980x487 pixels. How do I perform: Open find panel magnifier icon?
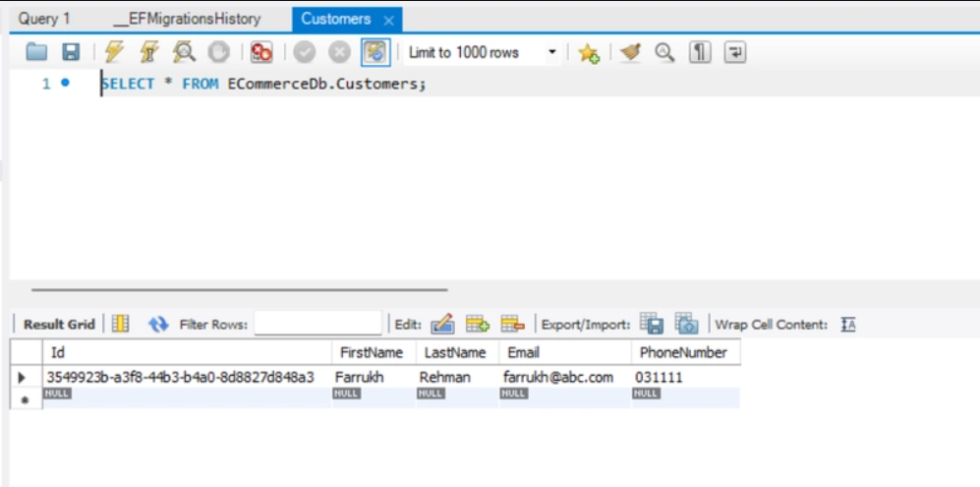tap(664, 52)
